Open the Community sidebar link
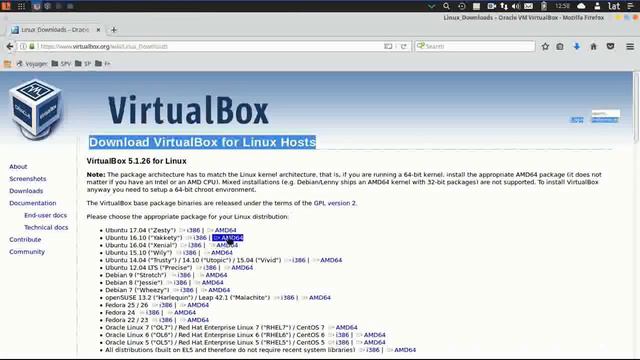 click(27, 252)
